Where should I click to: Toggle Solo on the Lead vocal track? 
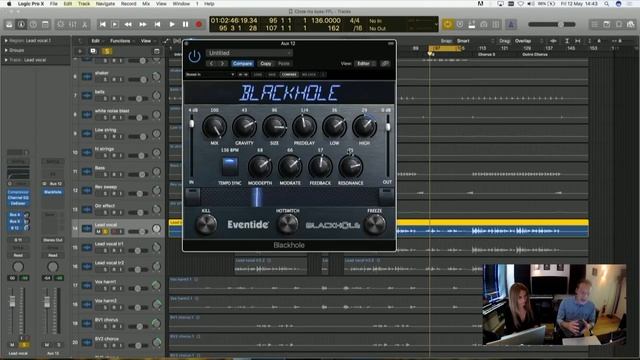pyautogui.click(x=105, y=231)
